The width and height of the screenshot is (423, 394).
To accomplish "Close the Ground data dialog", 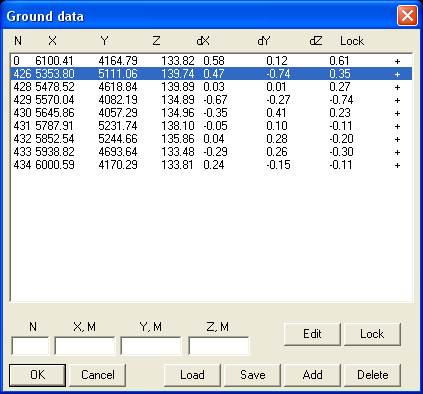I will click(407, 15).
